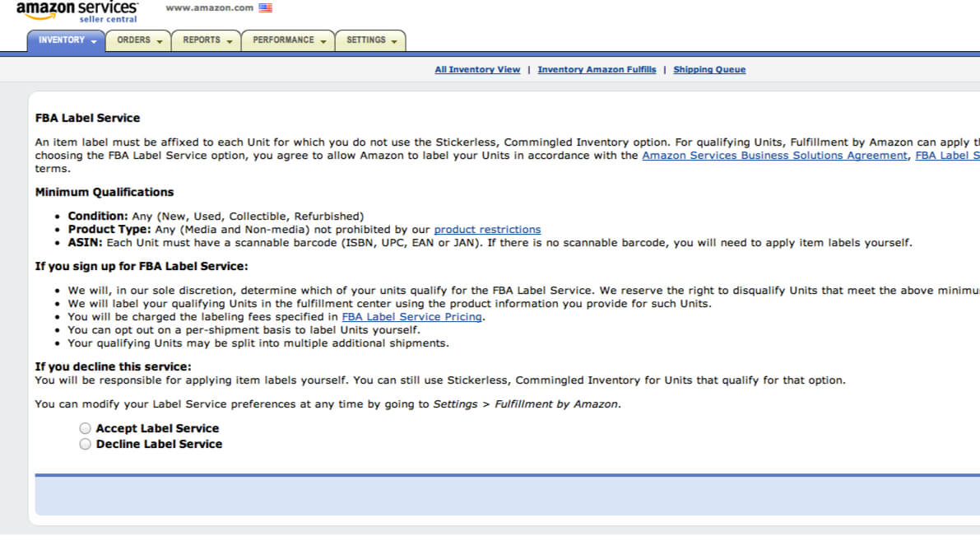
Task: Select the Accept Label Service radio button
Action: (86, 428)
